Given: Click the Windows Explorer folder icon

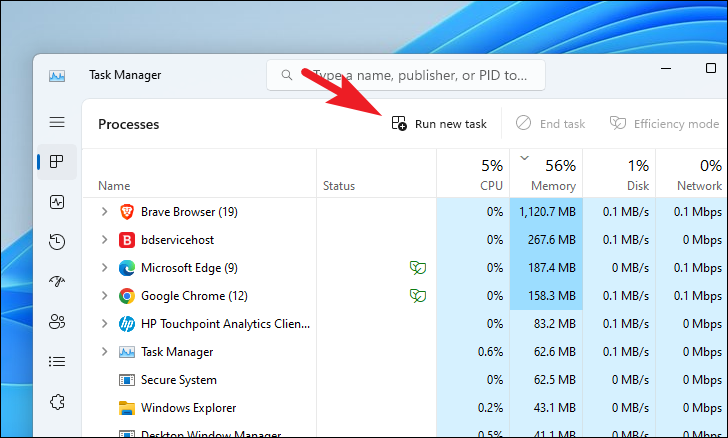Looking at the screenshot, I should point(127,408).
